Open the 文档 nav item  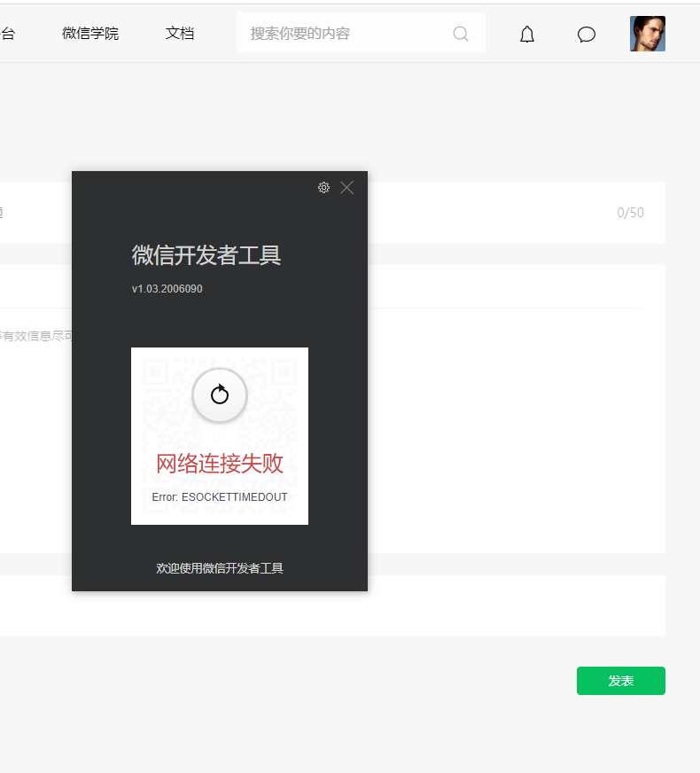click(x=180, y=33)
